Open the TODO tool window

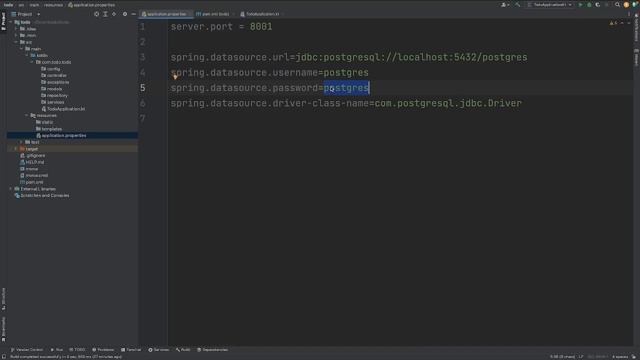tap(78, 350)
